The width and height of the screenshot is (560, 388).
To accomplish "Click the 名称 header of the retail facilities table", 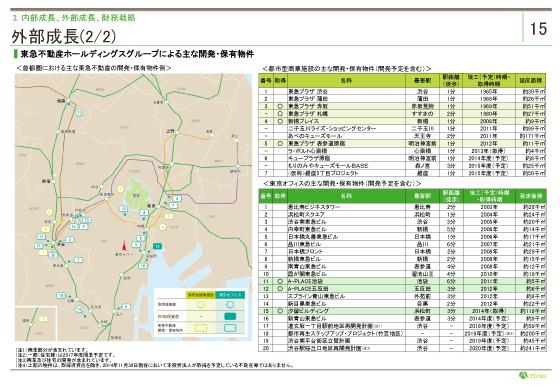I will click(x=346, y=81).
